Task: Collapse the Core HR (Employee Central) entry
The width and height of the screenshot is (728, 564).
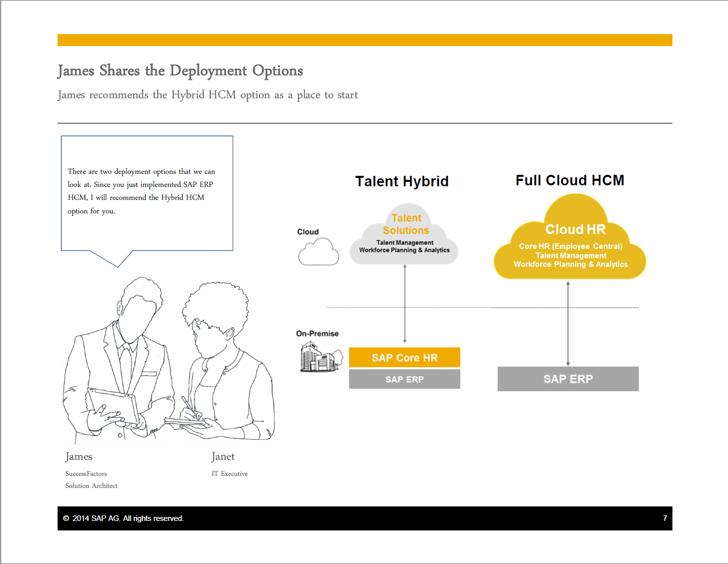Action: [570, 246]
